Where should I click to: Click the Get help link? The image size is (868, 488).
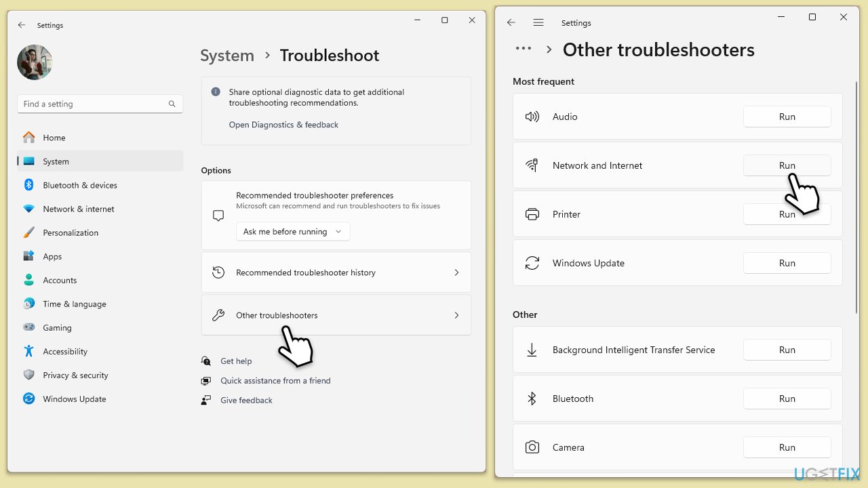(236, 361)
